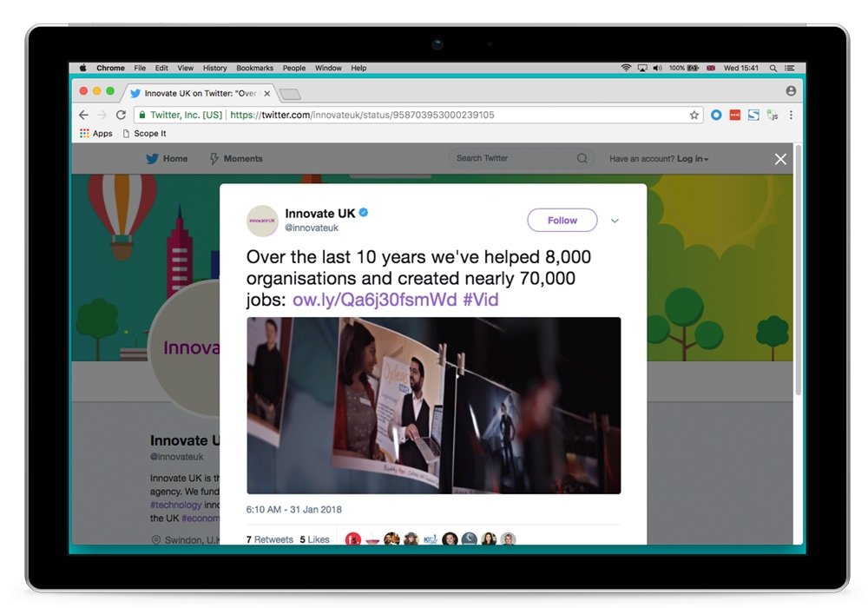
Task: Click the UK flag input source icon
Action: [711, 68]
